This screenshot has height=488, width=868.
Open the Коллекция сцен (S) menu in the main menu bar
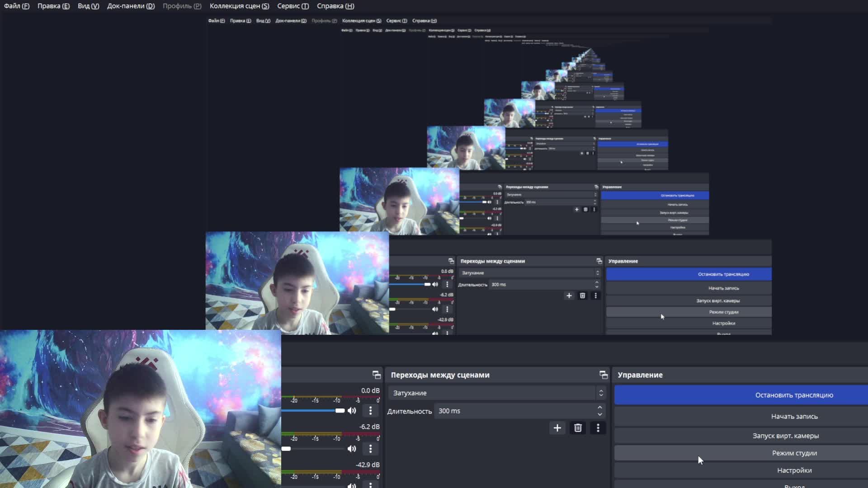(x=239, y=6)
